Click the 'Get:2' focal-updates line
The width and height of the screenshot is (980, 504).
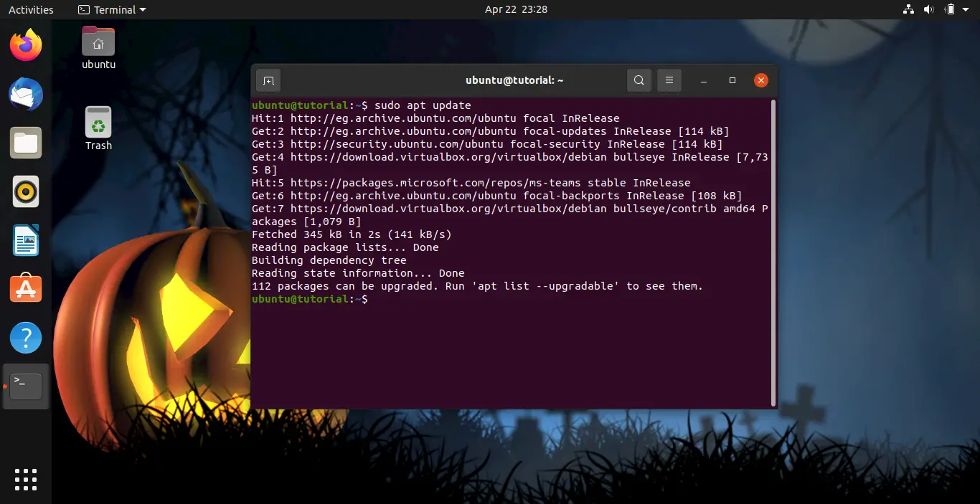(x=490, y=131)
